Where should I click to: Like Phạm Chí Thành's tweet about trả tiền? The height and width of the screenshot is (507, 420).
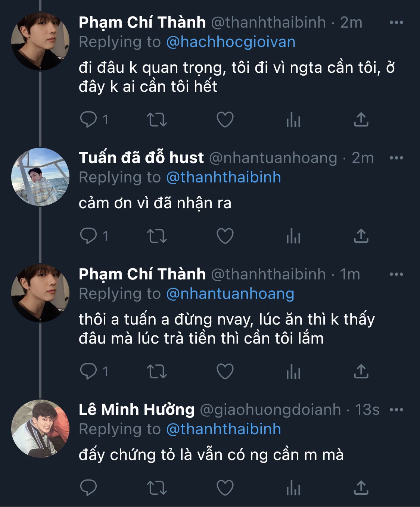coord(225,371)
